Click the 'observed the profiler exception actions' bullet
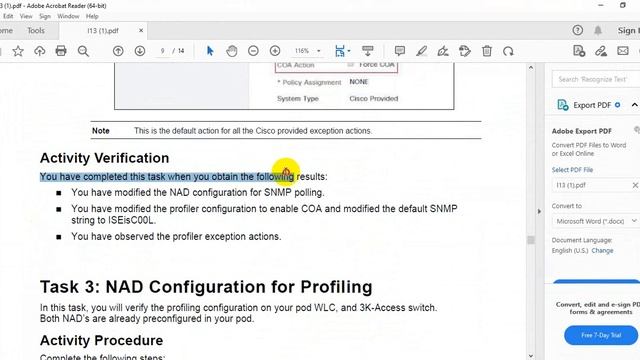Screen dimensions: 640x360 176,237
